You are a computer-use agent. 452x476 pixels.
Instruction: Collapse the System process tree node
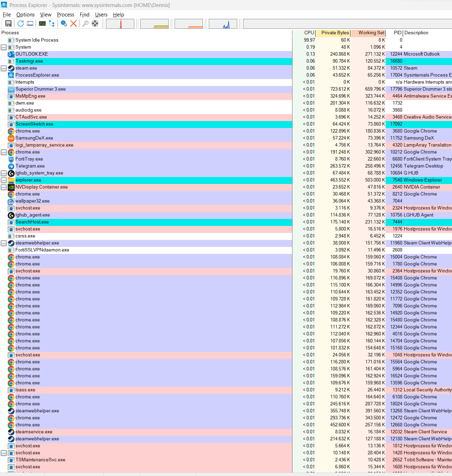[3, 47]
